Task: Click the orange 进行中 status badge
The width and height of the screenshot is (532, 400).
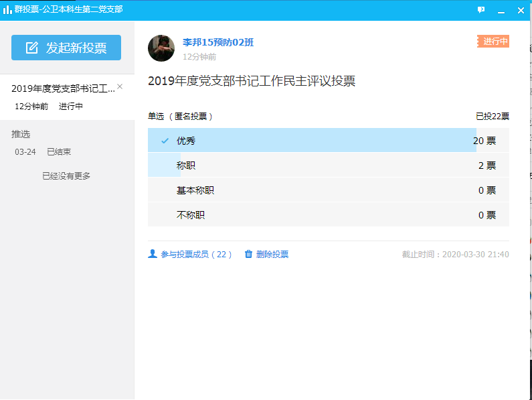Action: (x=493, y=42)
